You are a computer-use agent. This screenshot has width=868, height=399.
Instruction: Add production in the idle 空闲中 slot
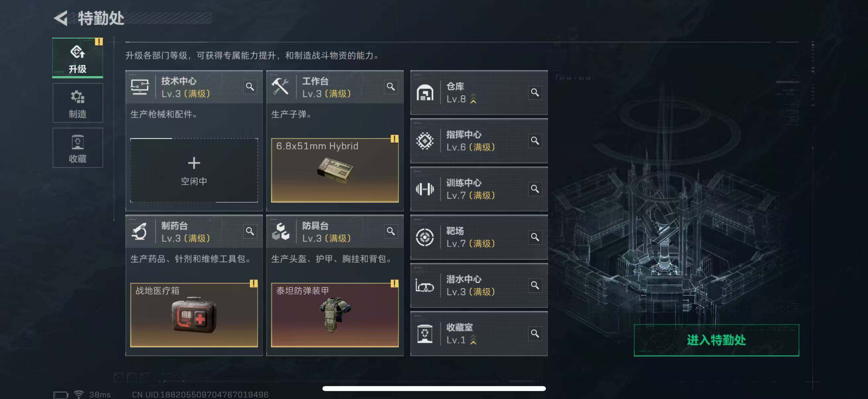coord(194,170)
